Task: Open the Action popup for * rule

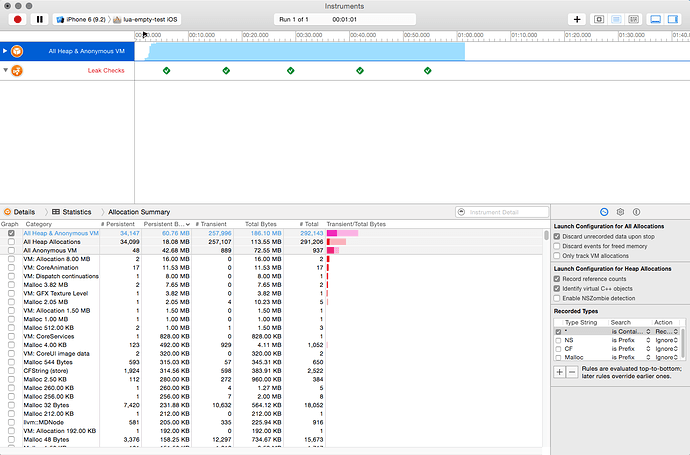Action: (x=667, y=331)
